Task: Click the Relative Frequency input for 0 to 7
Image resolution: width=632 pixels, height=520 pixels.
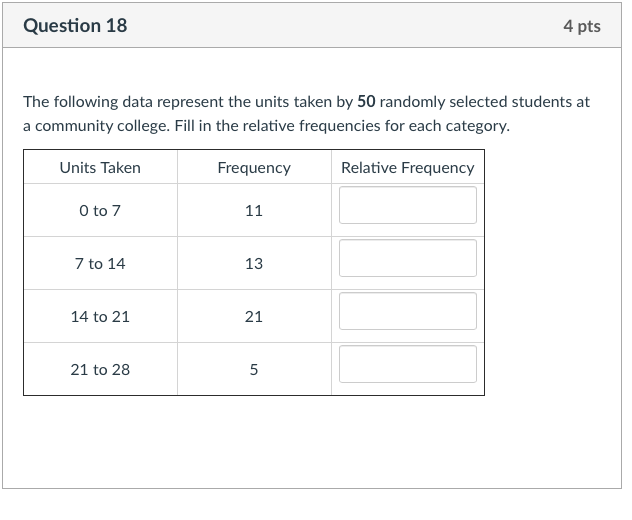Action: tap(407, 205)
